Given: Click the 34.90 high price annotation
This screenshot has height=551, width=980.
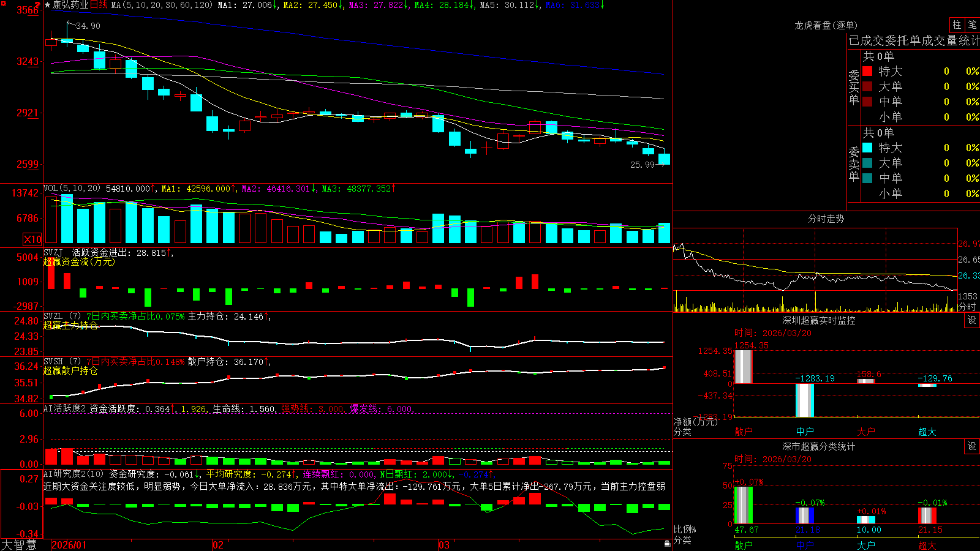Looking at the screenshot, I should (x=88, y=26).
